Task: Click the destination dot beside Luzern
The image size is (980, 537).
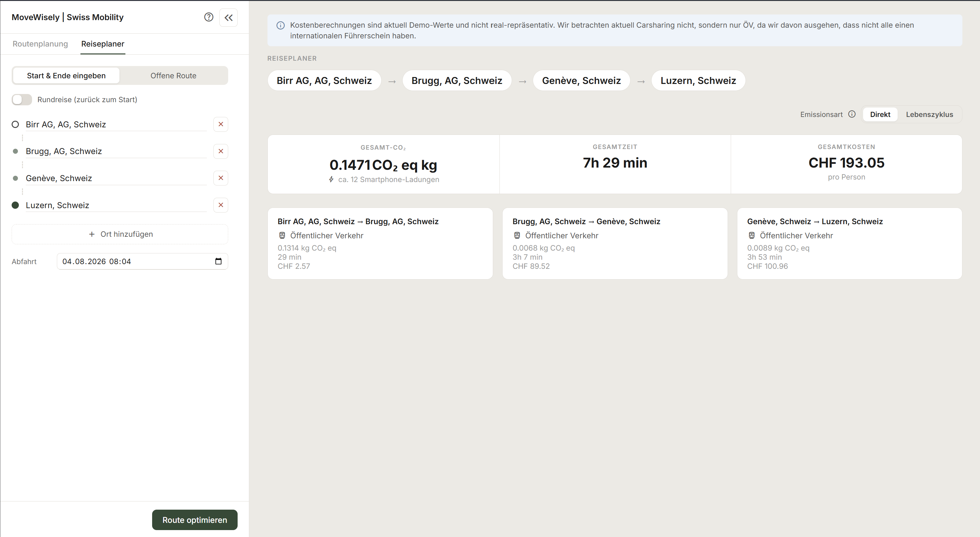Action: tap(15, 205)
